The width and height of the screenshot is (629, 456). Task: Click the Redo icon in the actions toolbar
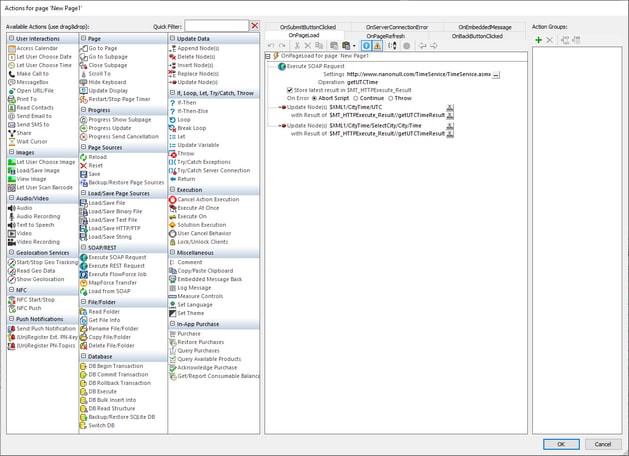[x=282, y=46]
